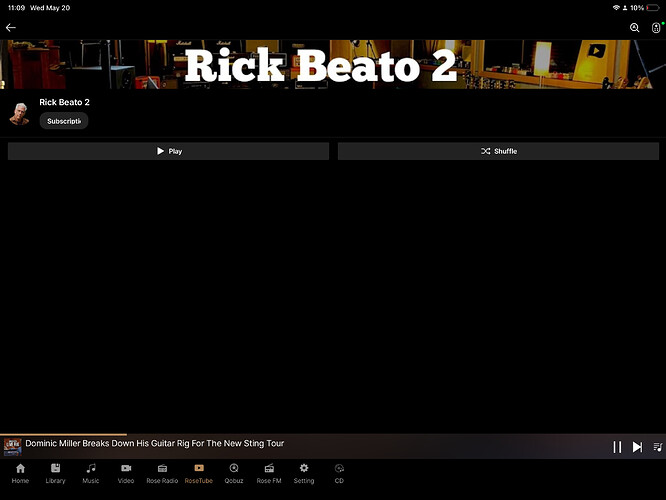Open the Qobuz tab
The width and height of the screenshot is (666, 500).
[x=234, y=474]
